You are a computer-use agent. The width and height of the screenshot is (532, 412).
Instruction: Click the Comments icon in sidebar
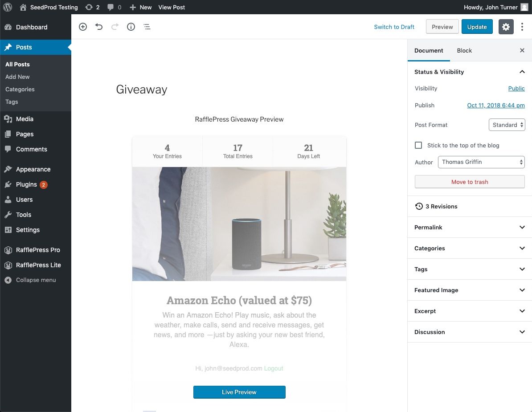(x=8, y=149)
